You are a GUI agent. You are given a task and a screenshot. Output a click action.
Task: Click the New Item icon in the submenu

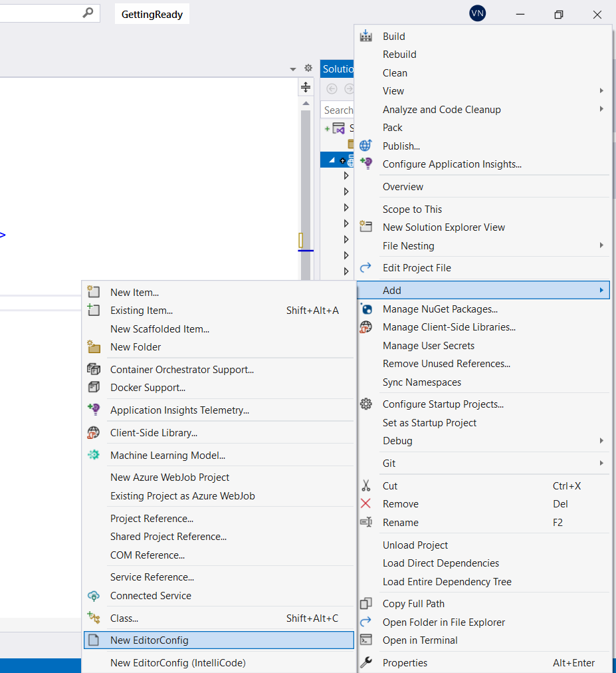click(x=94, y=292)
